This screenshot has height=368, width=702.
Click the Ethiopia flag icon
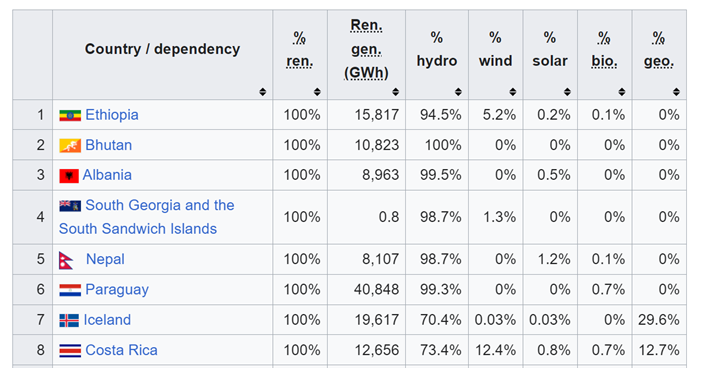pyautogui.click(x=70, y=116)
